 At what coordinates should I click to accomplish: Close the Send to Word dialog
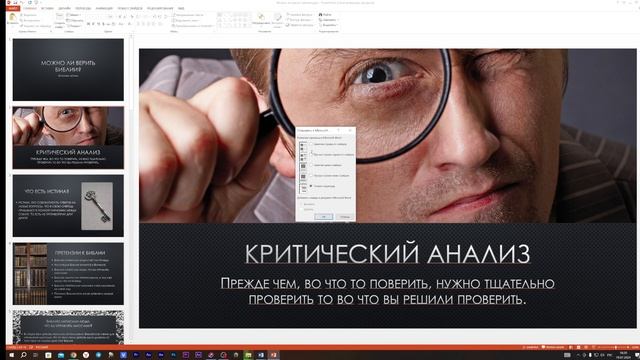350,130
